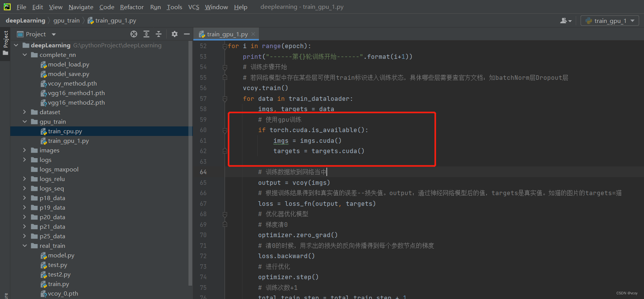
Task: Click gpu_train breadcrumb in navigation bar
Action: point(66,21)
